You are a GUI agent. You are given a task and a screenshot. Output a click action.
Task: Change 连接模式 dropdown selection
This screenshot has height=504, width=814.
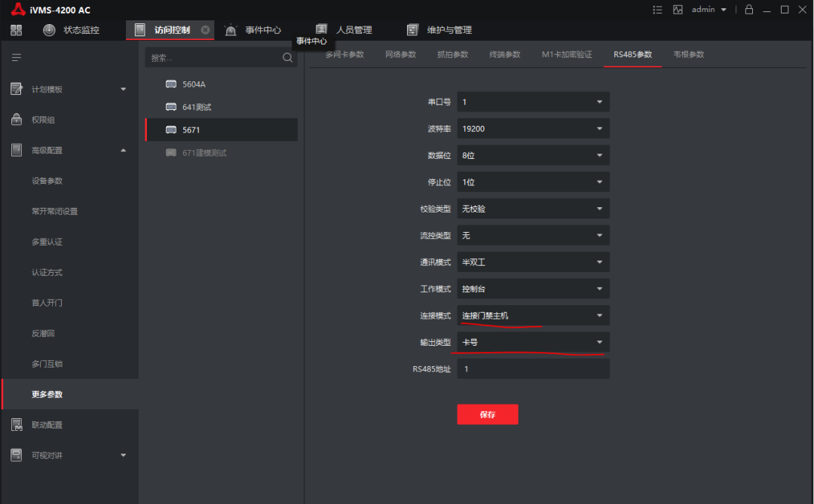click(533, 316)
